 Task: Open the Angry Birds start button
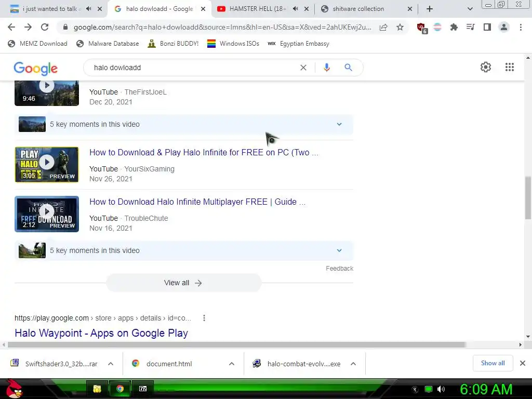(14, 389)
